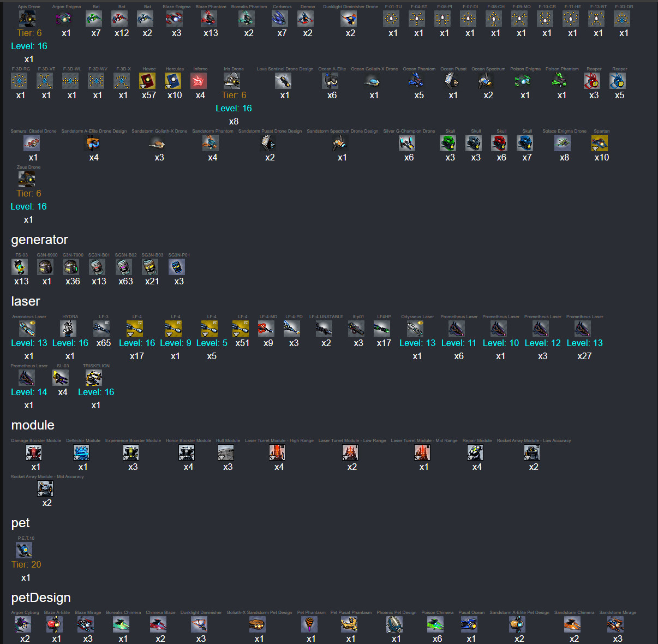
Task: Click the Iris Drone icon
Action: 232,81
